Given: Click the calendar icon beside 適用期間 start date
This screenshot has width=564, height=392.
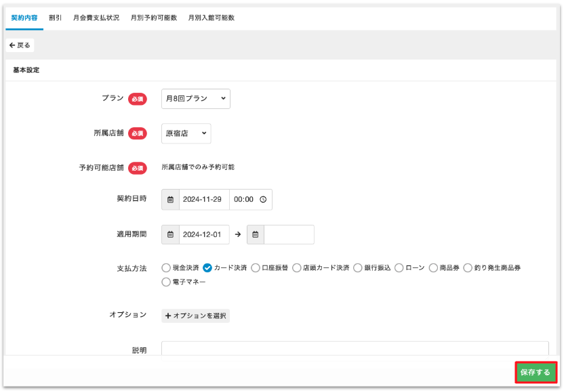Looking at the screenshot, I should coord(171,235).
